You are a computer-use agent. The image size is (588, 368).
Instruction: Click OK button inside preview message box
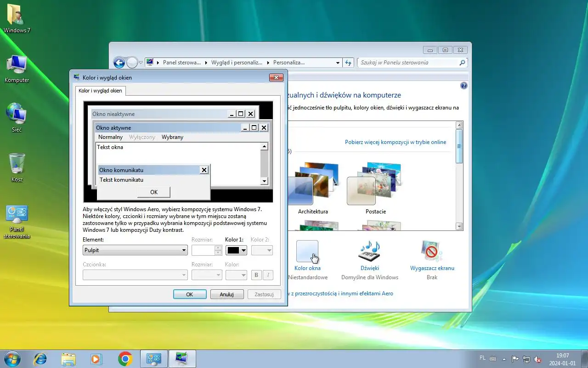pos(154,192)
